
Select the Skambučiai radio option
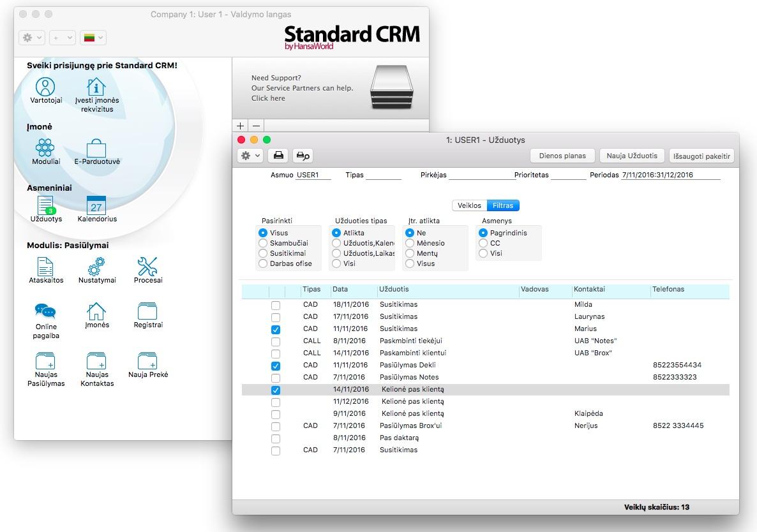[x=262, y=243]
